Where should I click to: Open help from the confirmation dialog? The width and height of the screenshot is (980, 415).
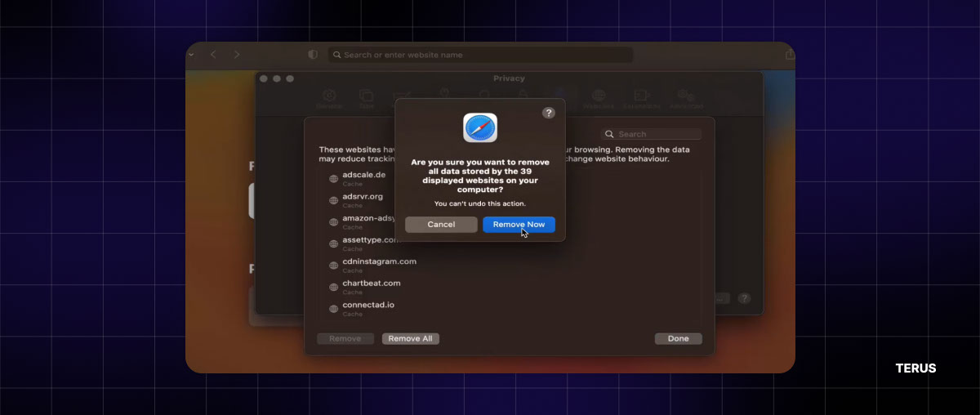549,114
